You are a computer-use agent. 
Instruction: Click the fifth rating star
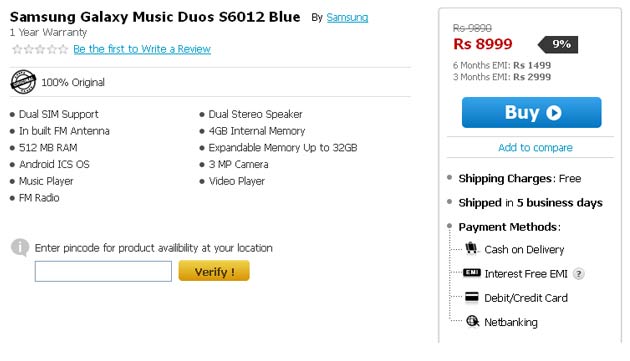point(63,49)
